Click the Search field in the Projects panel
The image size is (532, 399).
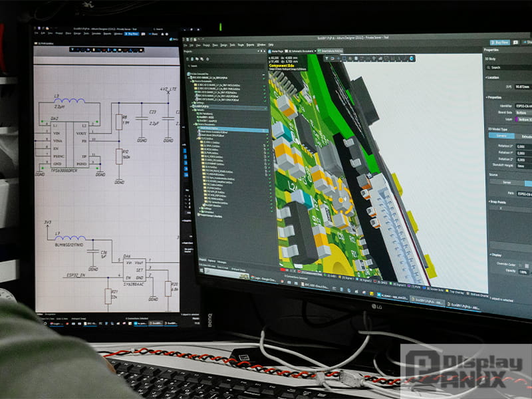click(225, 66)
